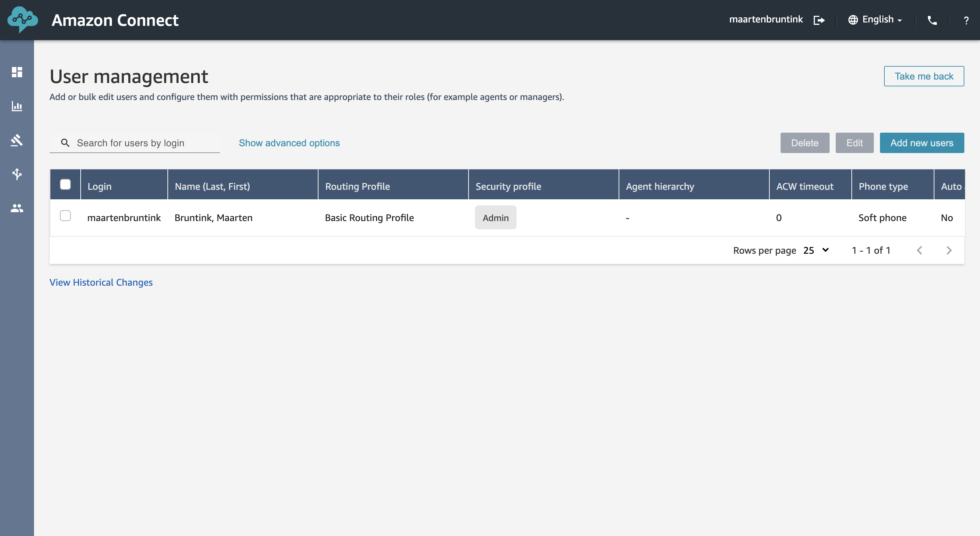Open the Amazon Connect logo home
Viewport: 980px width, 536px height.
22,19
